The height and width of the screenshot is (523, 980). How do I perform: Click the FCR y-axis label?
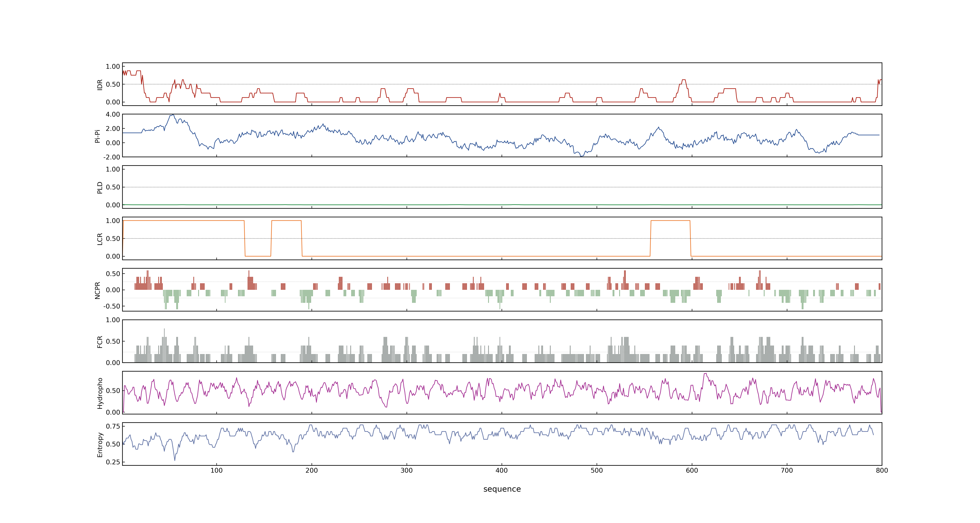(x=100, y=341)
